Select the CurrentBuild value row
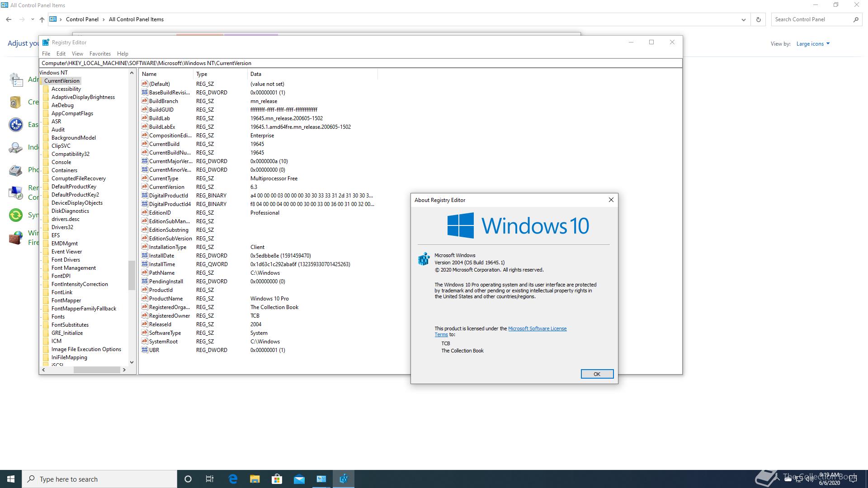Viewport: 868px width, 488px height. [x=258, y=144]
